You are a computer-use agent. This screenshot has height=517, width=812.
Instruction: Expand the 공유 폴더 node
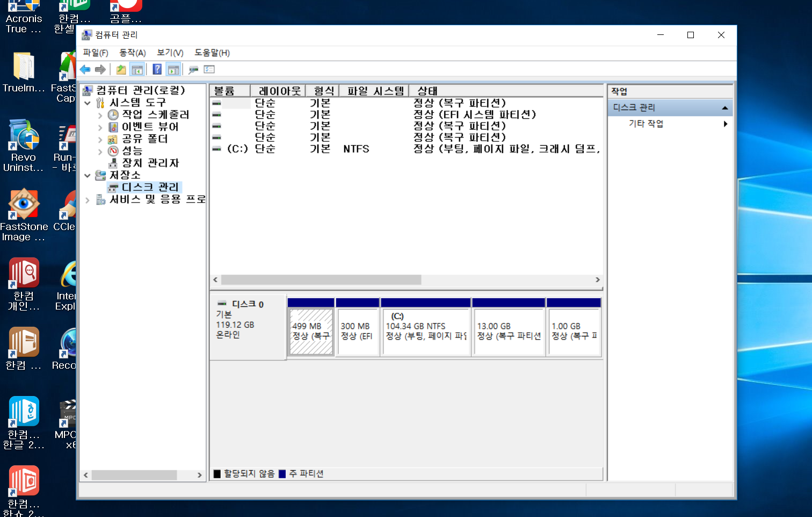pyautogui.click(x=100, y=139)
